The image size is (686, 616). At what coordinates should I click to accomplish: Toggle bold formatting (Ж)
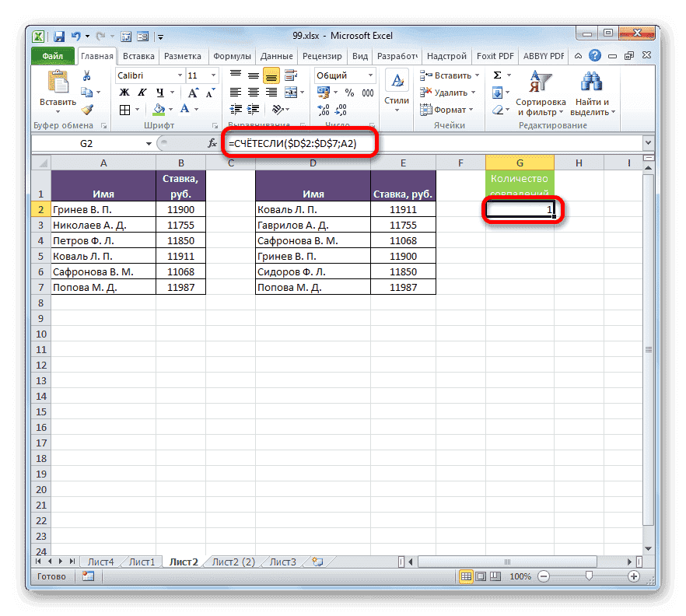[124, 91]
